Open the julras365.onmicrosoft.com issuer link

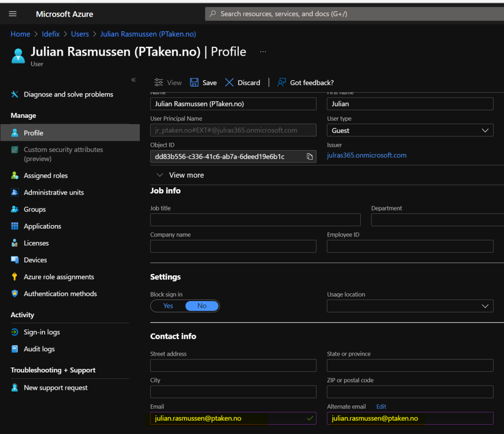pyautogui.click(x=367, y=155)
